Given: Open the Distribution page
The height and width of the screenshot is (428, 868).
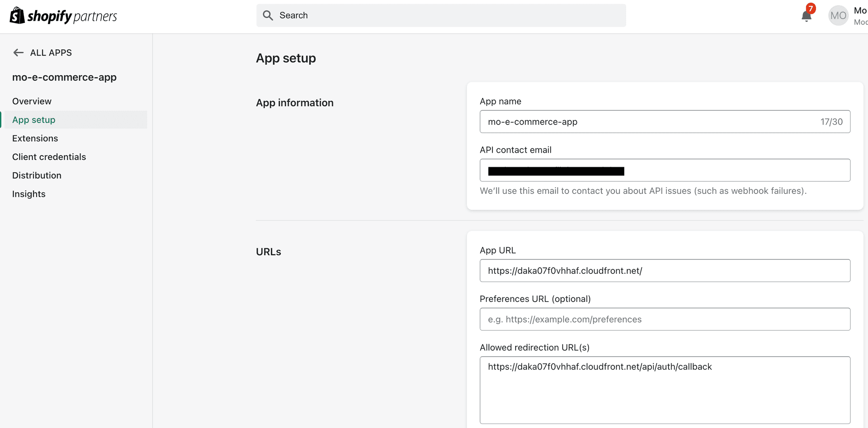Looking at the screenshot, I should click(37, 175).
